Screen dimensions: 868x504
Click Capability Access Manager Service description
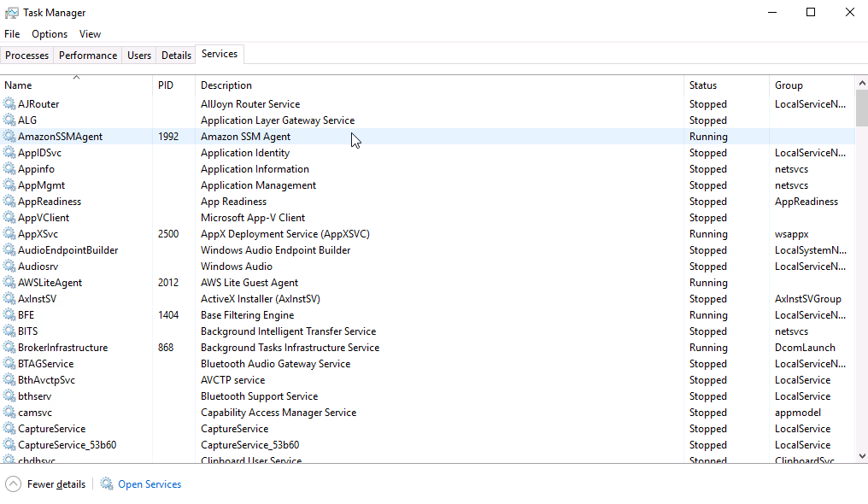(x=278, y=412)
